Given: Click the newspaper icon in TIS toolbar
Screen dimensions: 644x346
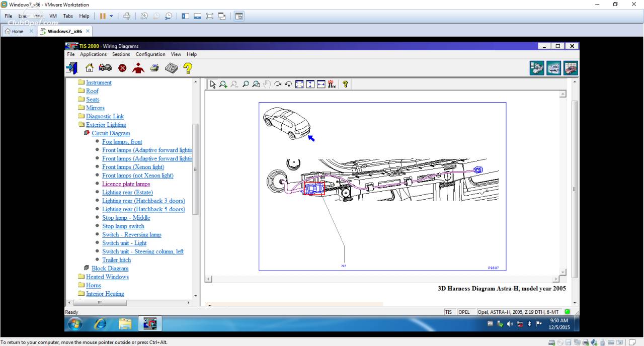Looking at the screenshot, I should (171, 68).
